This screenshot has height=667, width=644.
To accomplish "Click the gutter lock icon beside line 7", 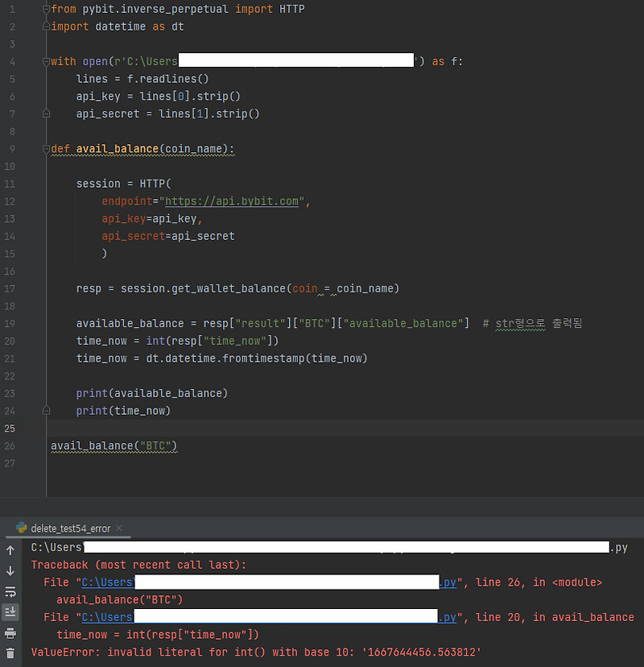I will 46,114.
